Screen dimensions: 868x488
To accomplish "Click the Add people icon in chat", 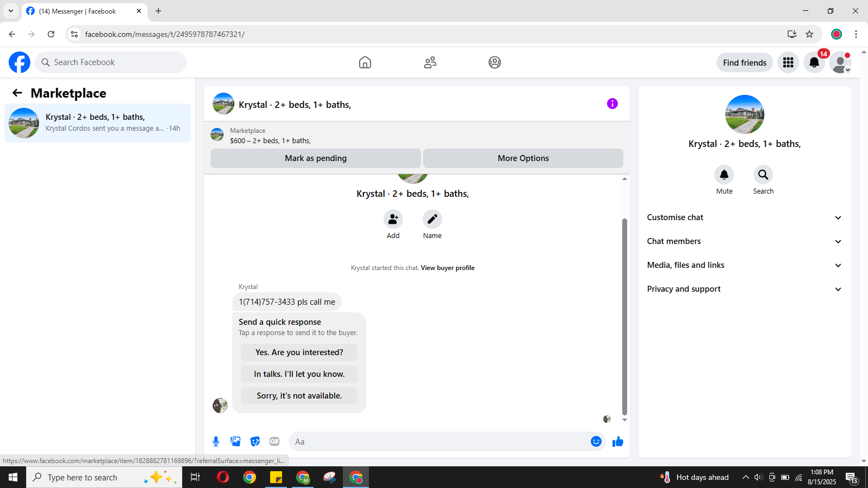I will (393, 219).
